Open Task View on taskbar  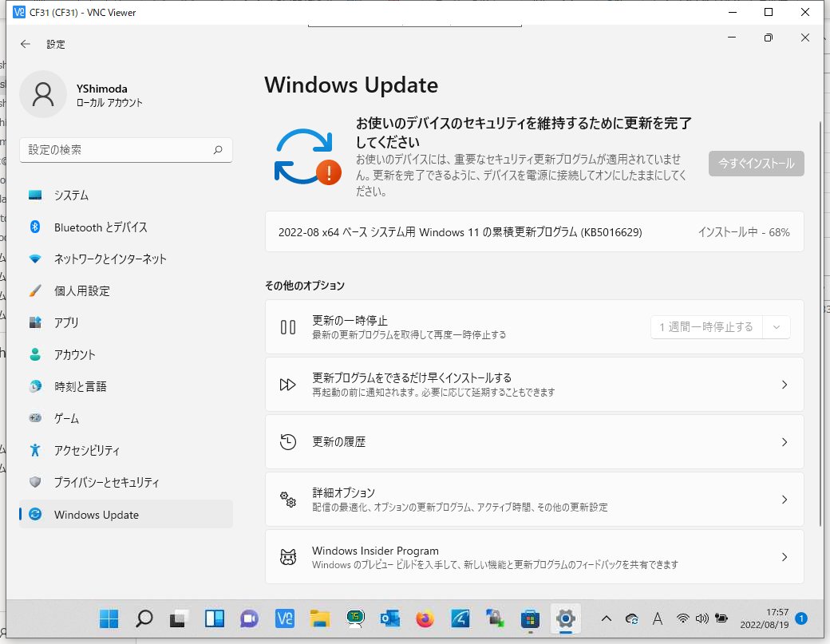179,618
